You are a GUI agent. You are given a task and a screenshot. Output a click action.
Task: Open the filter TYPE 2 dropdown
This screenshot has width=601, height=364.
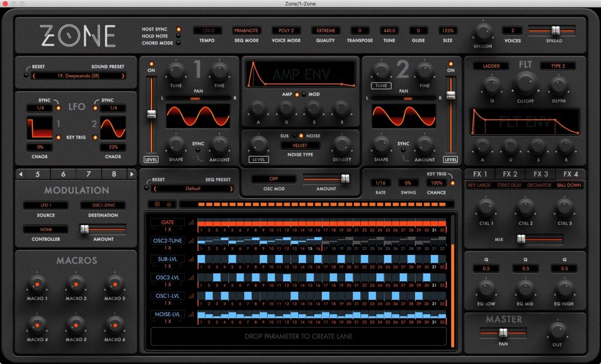coord(558,66)
